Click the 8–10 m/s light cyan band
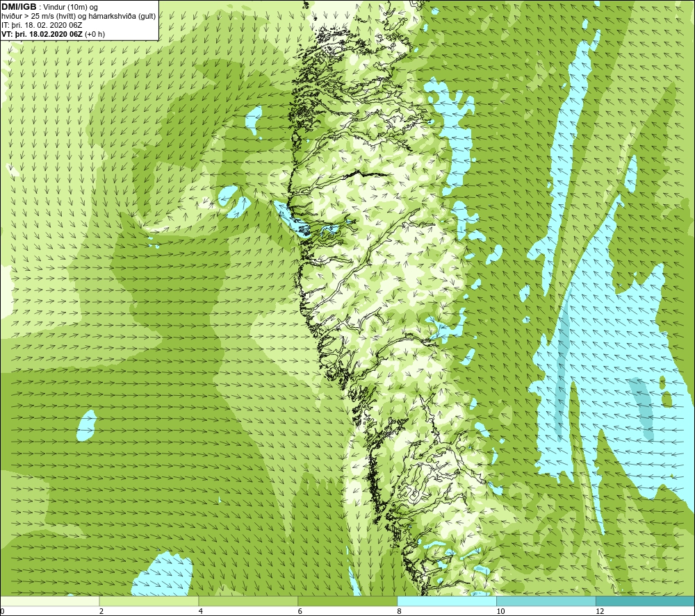The image size is (695, 616). pos(447,601)
